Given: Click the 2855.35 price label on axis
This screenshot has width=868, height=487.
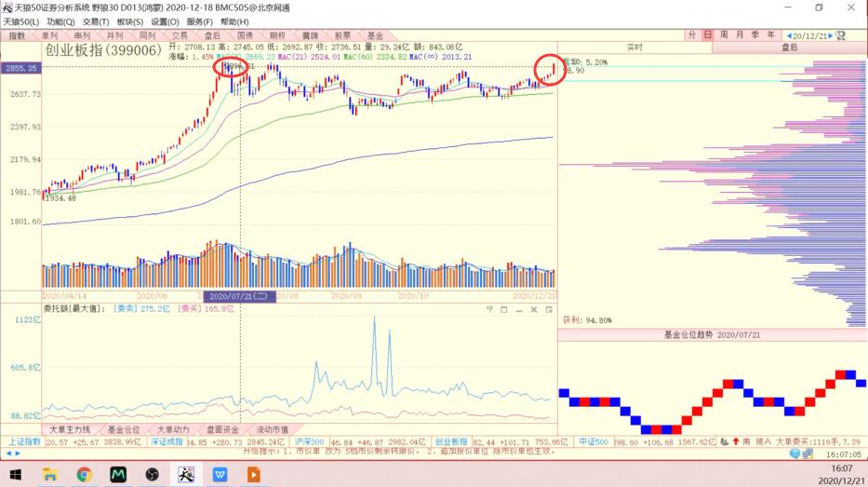Looking at the screenshot, I should (x=21, y=68).
